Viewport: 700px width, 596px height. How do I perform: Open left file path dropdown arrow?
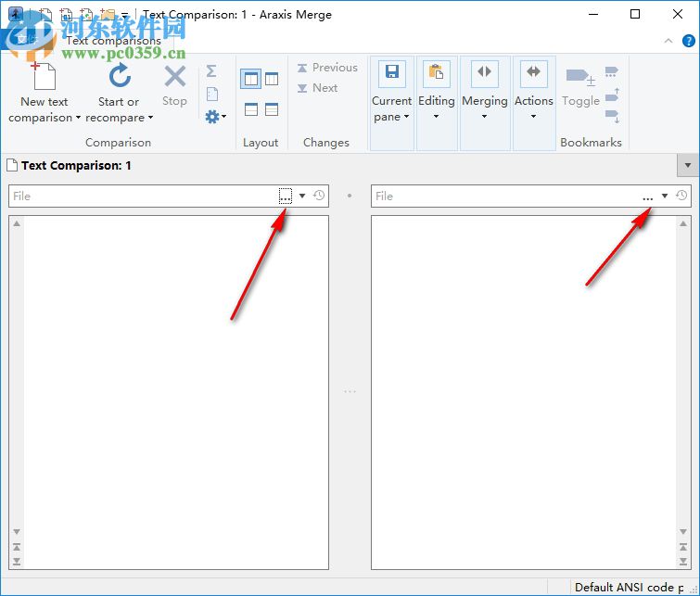(302, 196)
